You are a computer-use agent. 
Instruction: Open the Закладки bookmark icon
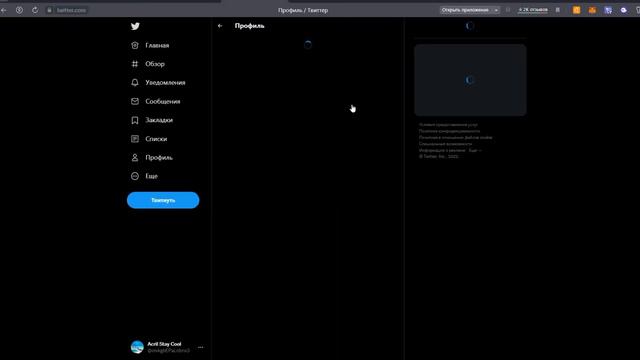coord(135,120)
